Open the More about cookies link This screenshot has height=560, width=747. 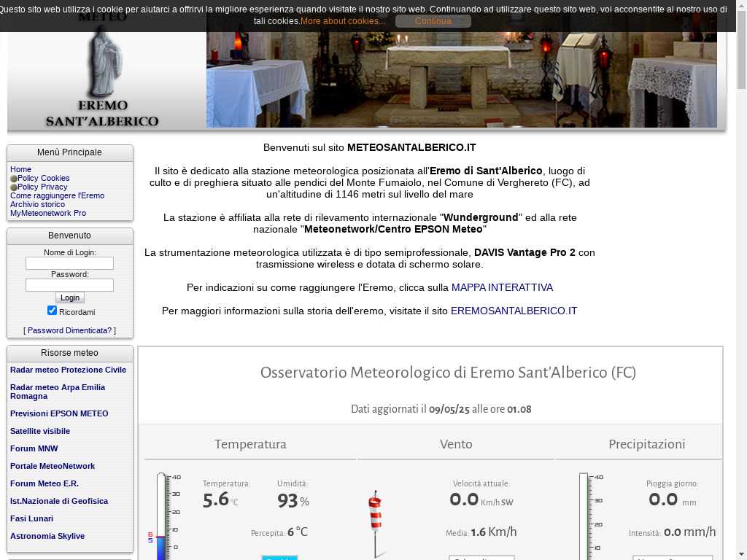[x=343, y=21]
